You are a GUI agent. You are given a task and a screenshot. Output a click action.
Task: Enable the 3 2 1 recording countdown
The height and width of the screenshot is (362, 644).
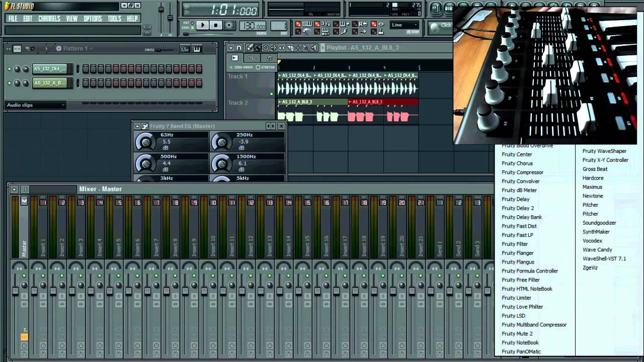pos(326,25)
